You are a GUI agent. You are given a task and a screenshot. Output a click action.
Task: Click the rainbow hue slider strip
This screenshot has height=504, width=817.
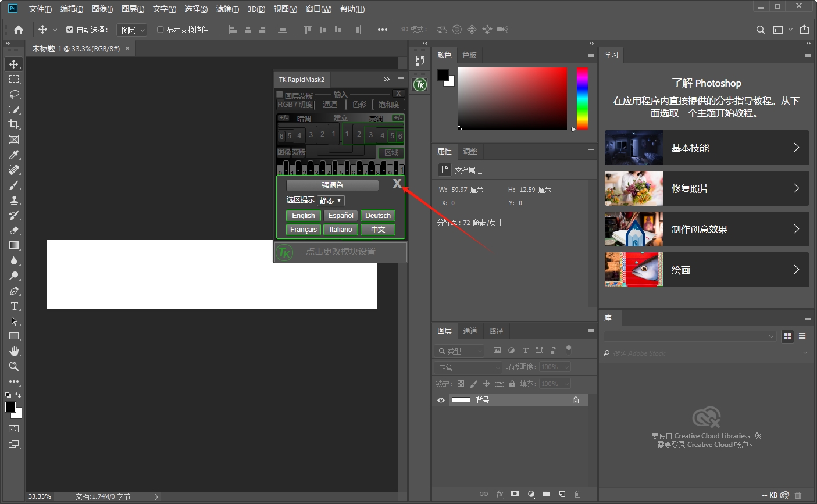[x=582, y=98]
